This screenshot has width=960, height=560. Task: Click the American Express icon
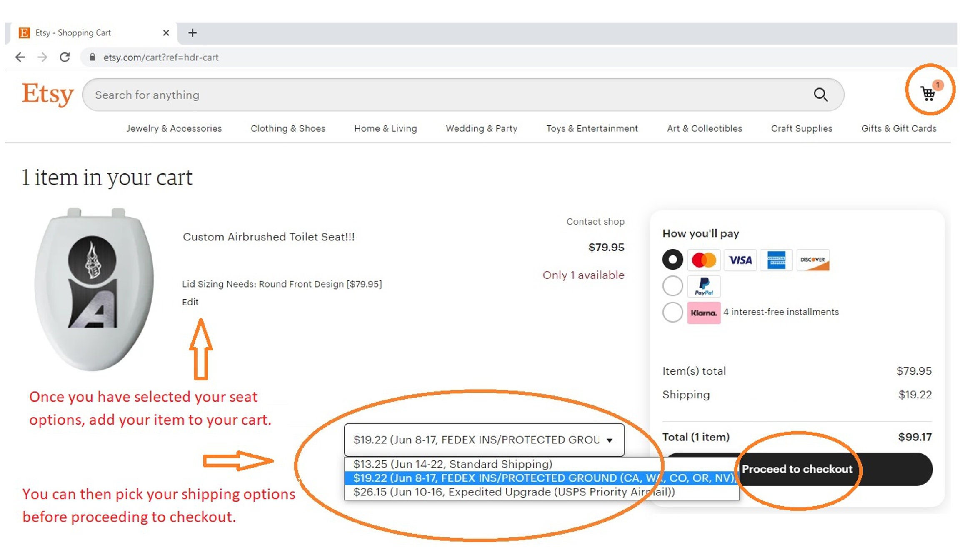coord(776,260)
